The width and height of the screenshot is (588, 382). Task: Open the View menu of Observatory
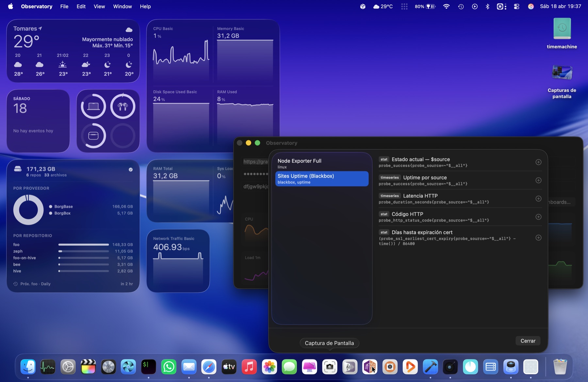[x=99, y=6]
